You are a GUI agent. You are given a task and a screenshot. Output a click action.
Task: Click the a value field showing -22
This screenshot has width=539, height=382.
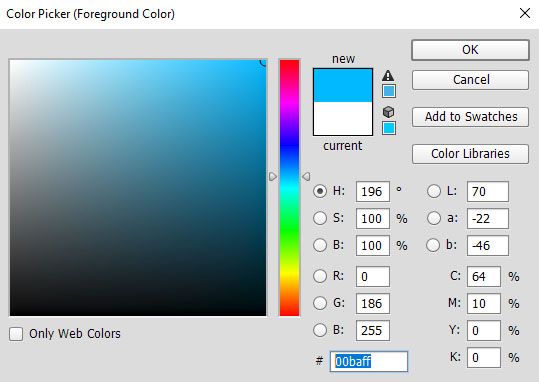point(488,218)
